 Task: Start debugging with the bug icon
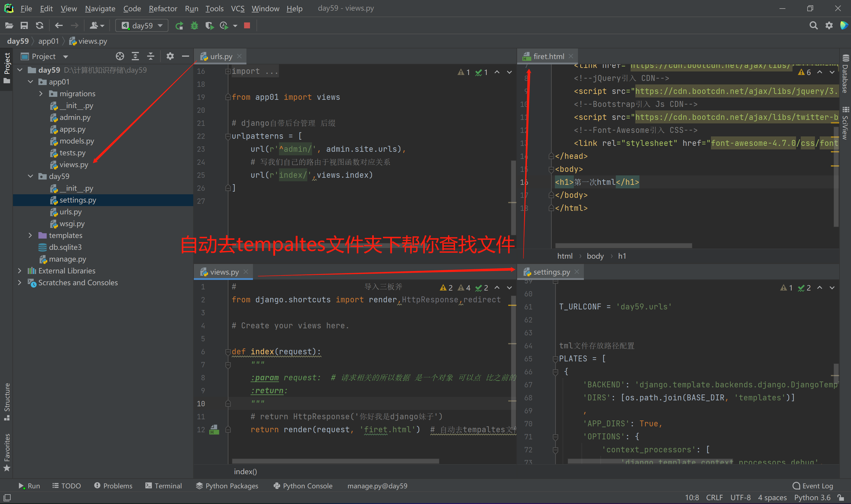[194, 25]
